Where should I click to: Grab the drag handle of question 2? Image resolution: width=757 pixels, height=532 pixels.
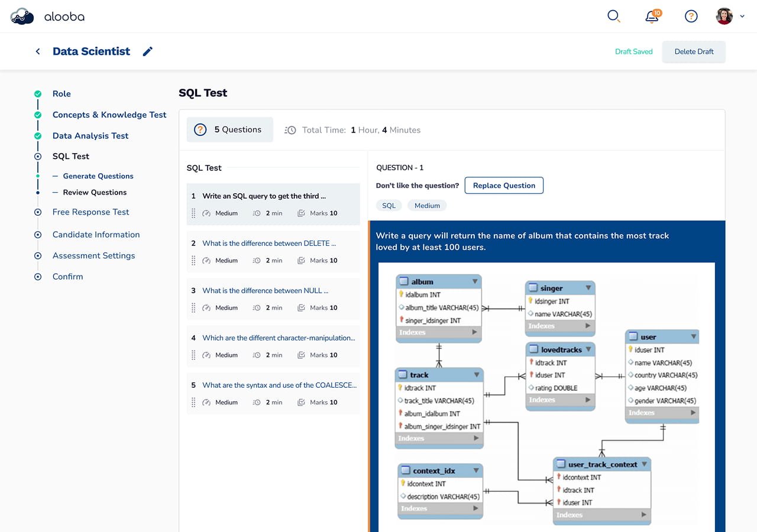click(193, 261)
